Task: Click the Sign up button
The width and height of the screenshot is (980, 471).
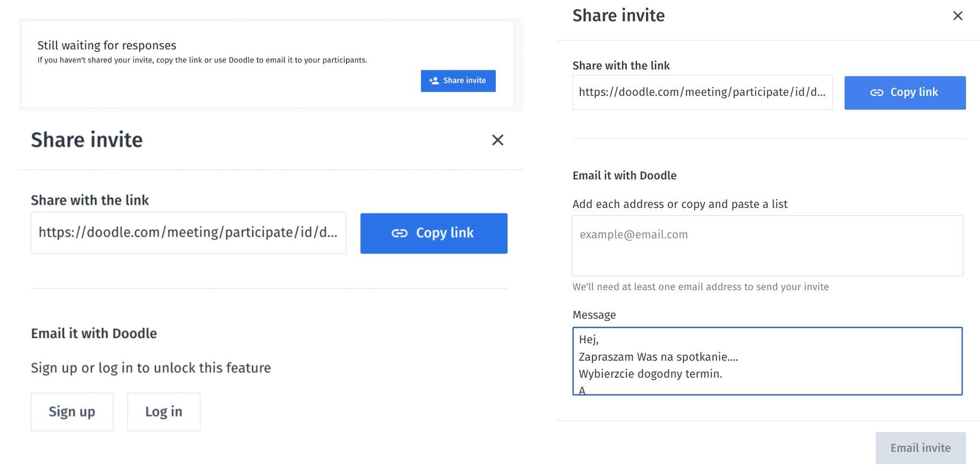Action: pyautogui.click(x=72, y=412)
